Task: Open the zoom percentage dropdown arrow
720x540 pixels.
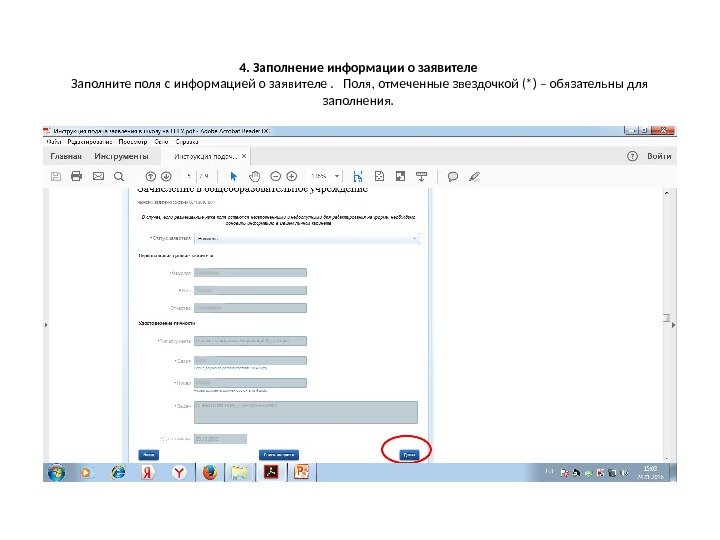Action: 337,176
